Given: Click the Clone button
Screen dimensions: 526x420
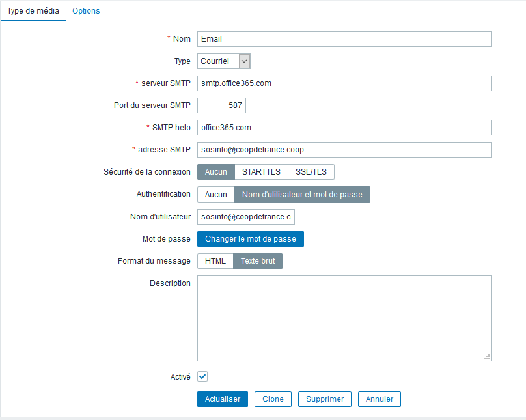Looking at the screenshot, I should [273, 399].
